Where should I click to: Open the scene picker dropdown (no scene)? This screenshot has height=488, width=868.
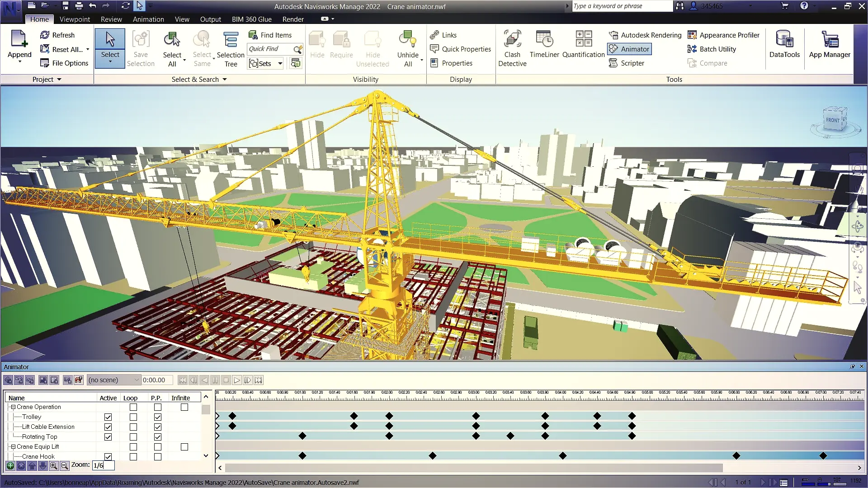[x=114, y=380]
